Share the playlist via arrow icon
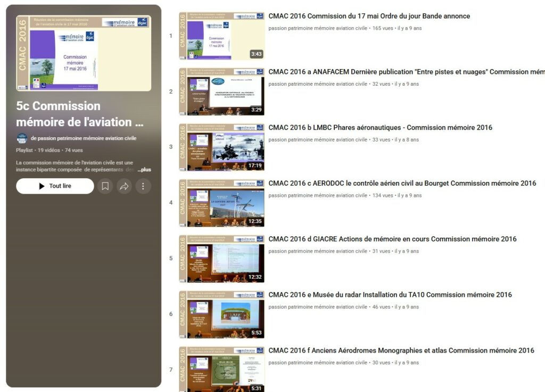This screenshot has height=392, width=545. coord(124,186)
